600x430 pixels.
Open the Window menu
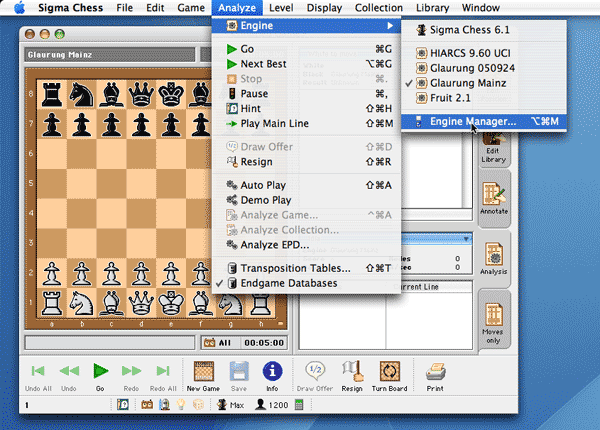point(481,8)
